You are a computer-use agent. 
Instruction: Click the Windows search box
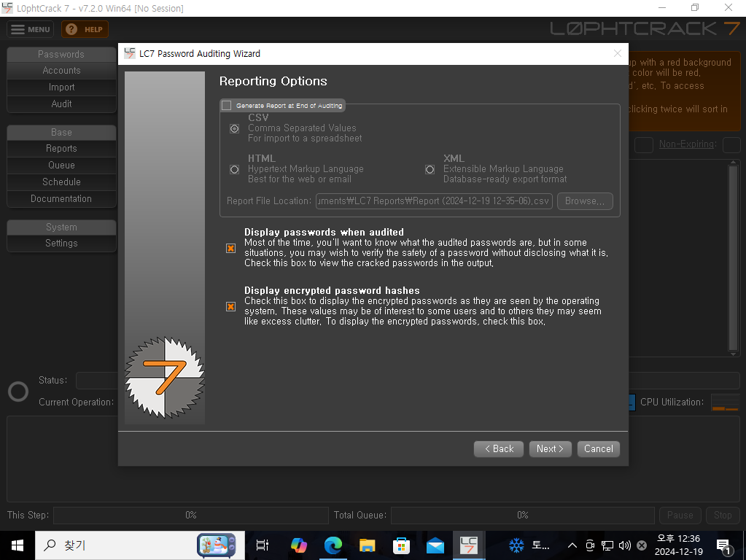[x=140, y=545]
